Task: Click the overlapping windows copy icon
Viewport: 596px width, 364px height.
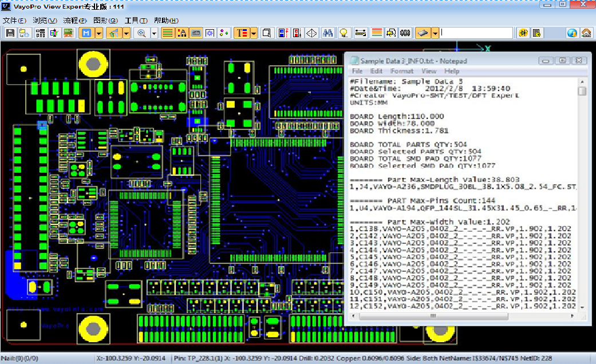Action: [390, 33]
